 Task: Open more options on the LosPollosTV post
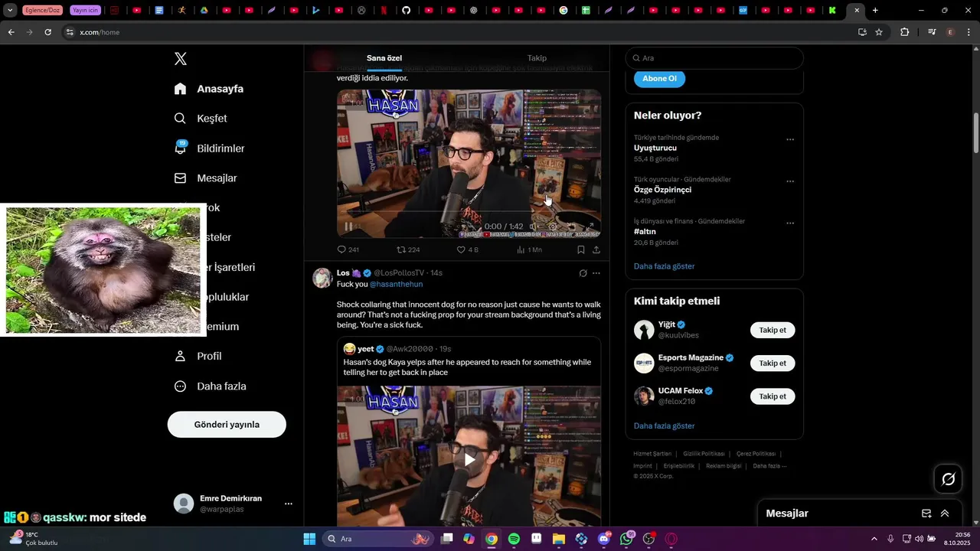coord(596,273)
